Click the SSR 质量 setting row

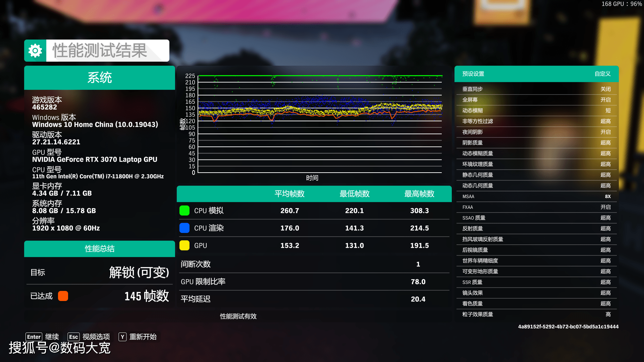coord(537,282)
